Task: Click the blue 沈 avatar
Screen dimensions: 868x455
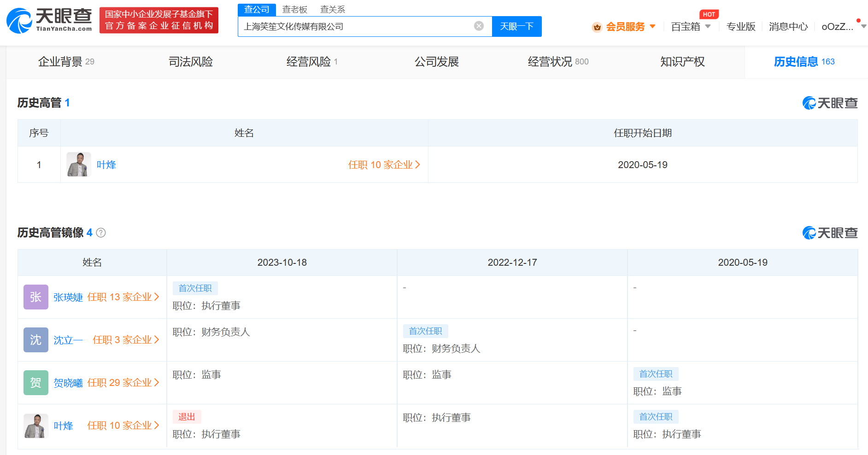Action: (x=36, y=340)
